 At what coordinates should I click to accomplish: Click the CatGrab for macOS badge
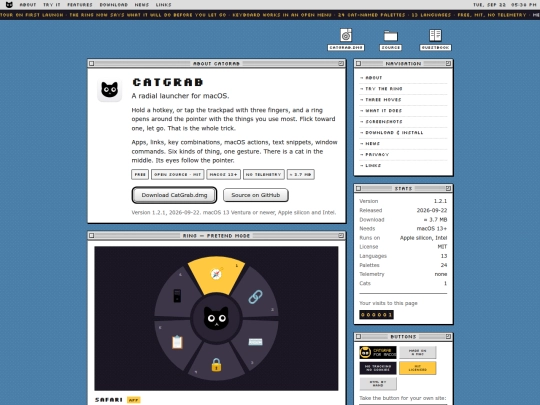pos(378,352)
